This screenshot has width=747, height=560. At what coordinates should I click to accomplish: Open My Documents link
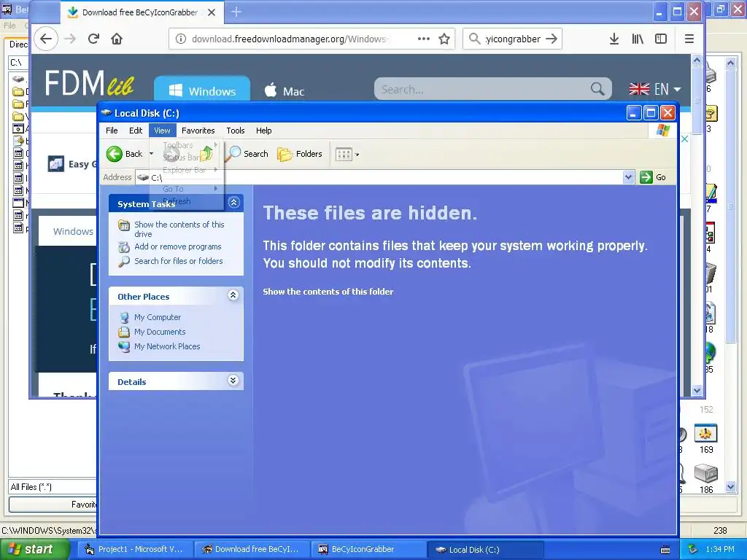(160, 332)
